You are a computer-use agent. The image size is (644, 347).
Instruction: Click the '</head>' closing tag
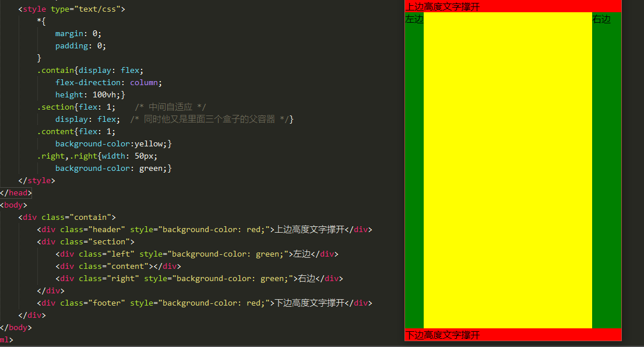[16, 193]
